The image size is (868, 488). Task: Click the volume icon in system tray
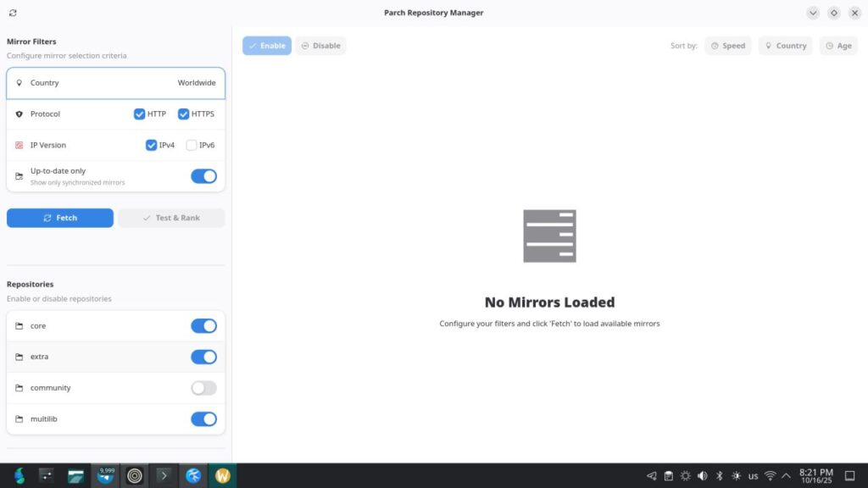702,476
